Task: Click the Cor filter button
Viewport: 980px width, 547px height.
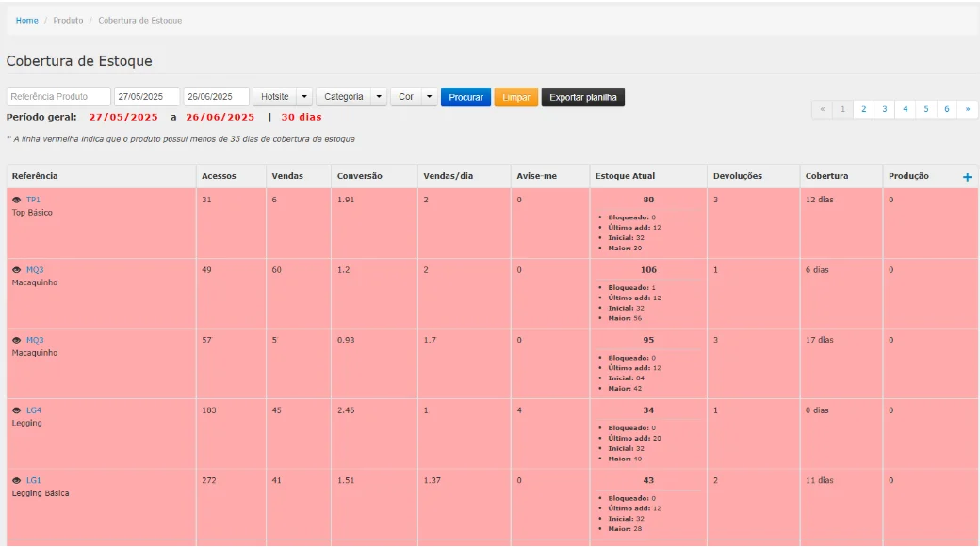Action: pyautogui.click(x=406, y=97)
